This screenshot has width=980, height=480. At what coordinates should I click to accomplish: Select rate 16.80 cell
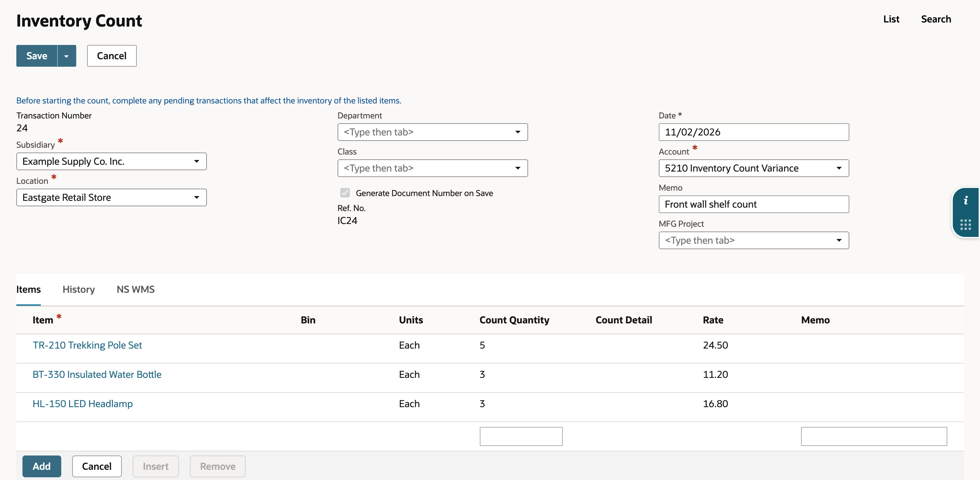coord(715,404)
